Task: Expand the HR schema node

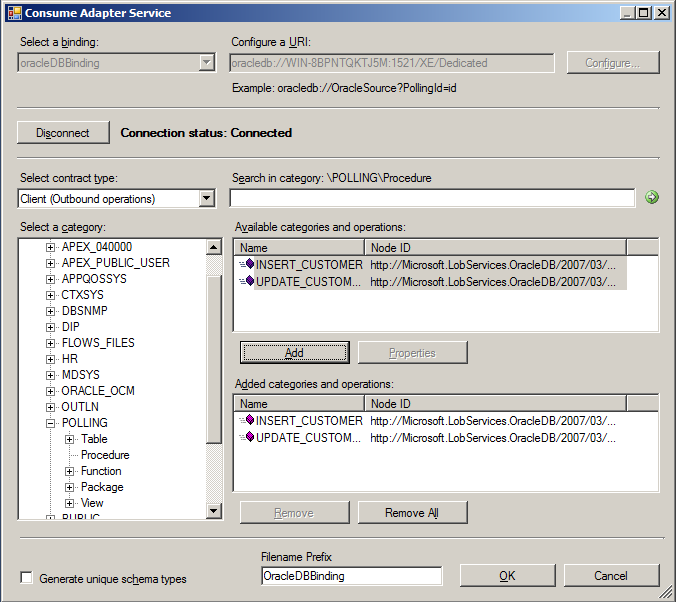Action: (50, 359)
